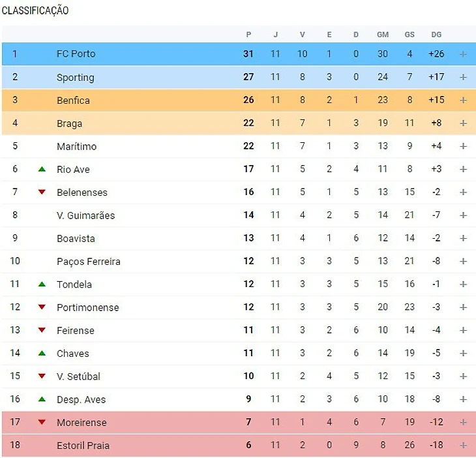476x458 pixels.
Task: Sort table by the P points column
Action: click(248, 35)
